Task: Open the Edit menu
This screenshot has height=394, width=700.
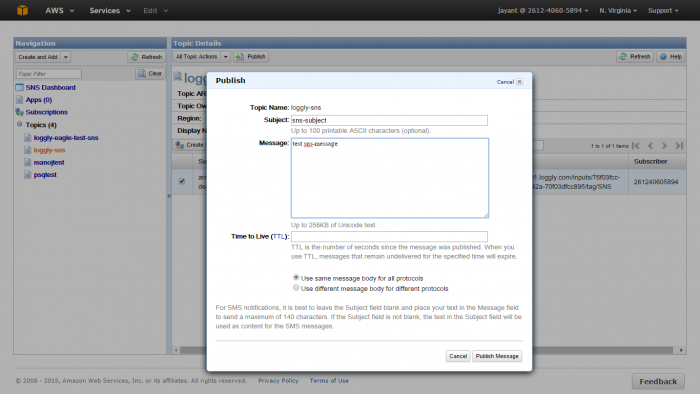Action: tap(155, 10)
